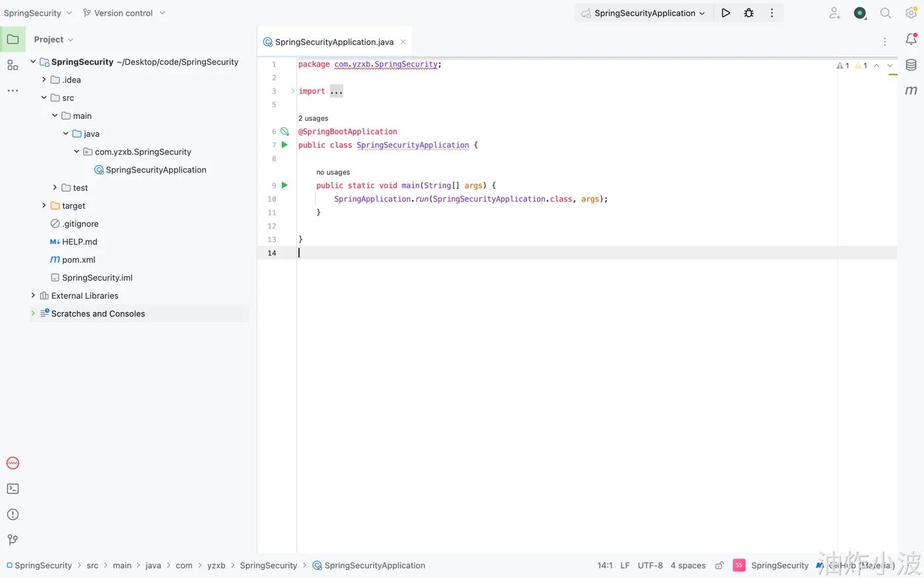
Task: Open the Structure tool window
Action: tap(13, 65)
